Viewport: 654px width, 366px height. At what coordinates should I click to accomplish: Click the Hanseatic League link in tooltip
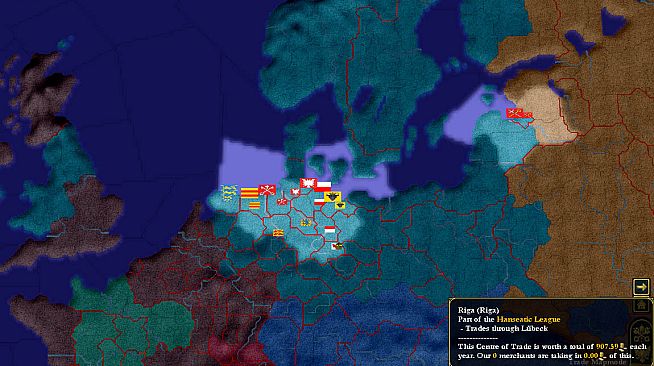[528, 319]
